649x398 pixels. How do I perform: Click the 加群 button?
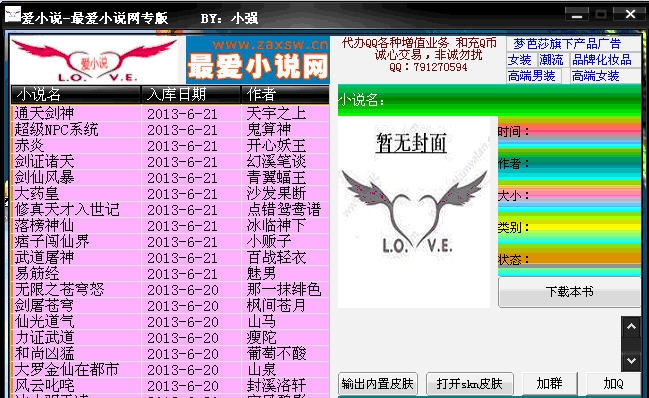[549, 384]
